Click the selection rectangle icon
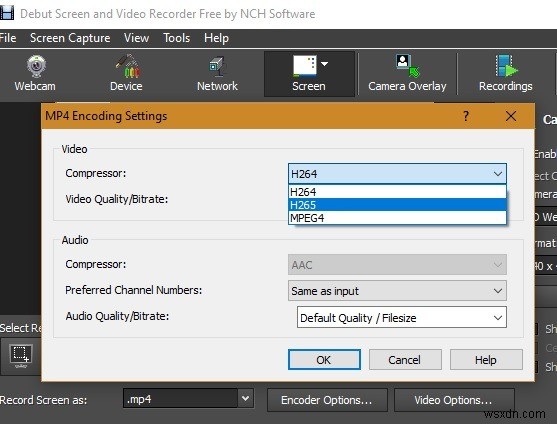557x424 pixels. (21, 355)
